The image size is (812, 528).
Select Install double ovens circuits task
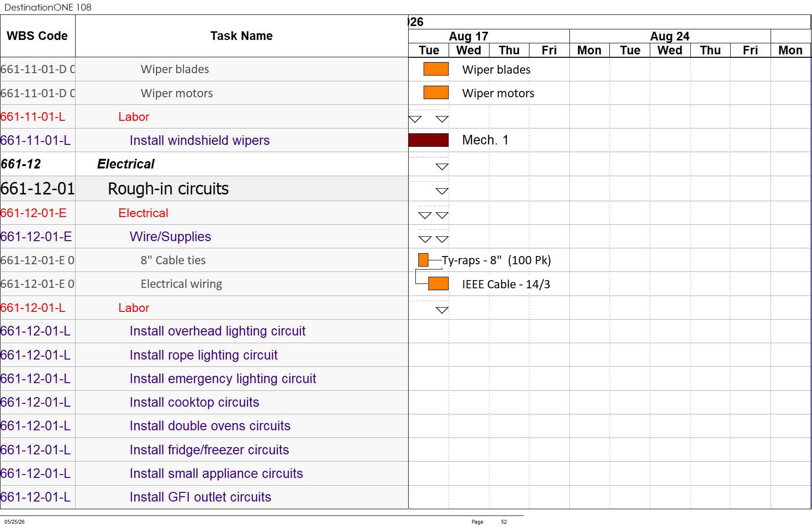point(204,426)
